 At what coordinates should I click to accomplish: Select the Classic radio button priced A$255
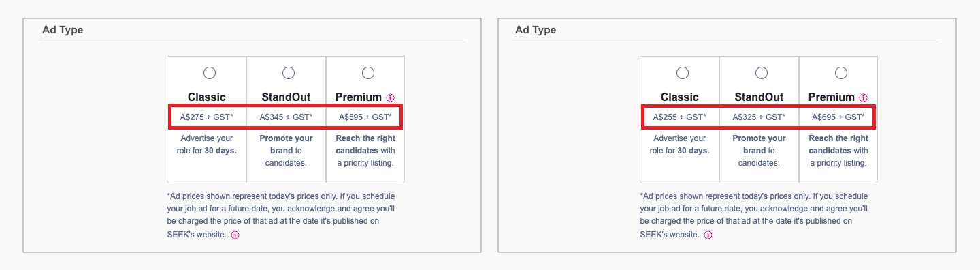coord(683,72)
